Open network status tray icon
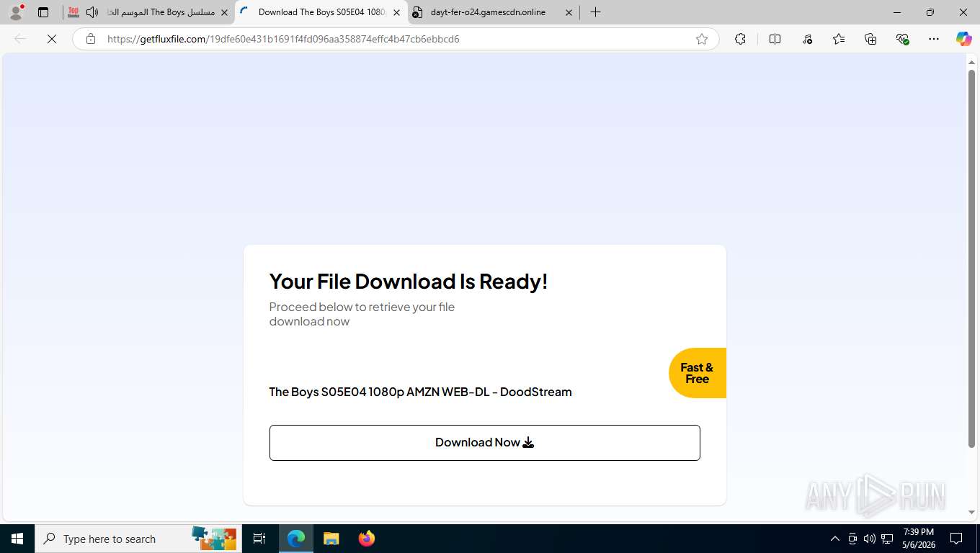Screen dimensions: 980x553 888,539
